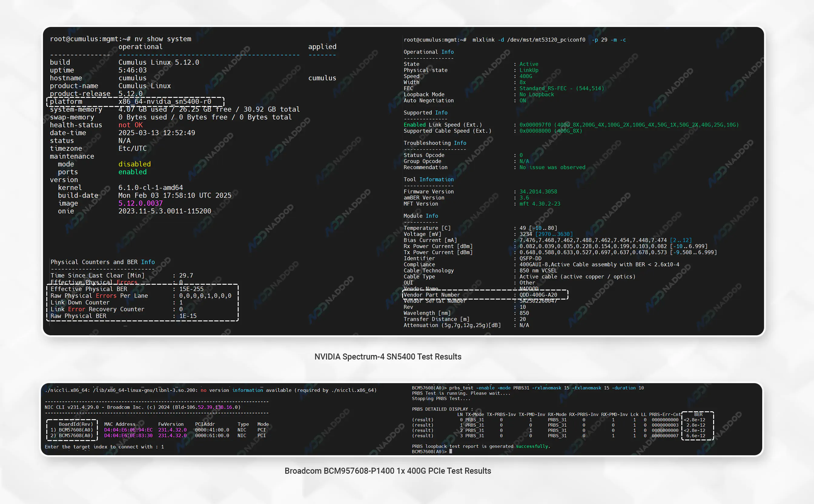Select MAC address 'D4:04:E6:0E:94:EC'

pos(128,430)
